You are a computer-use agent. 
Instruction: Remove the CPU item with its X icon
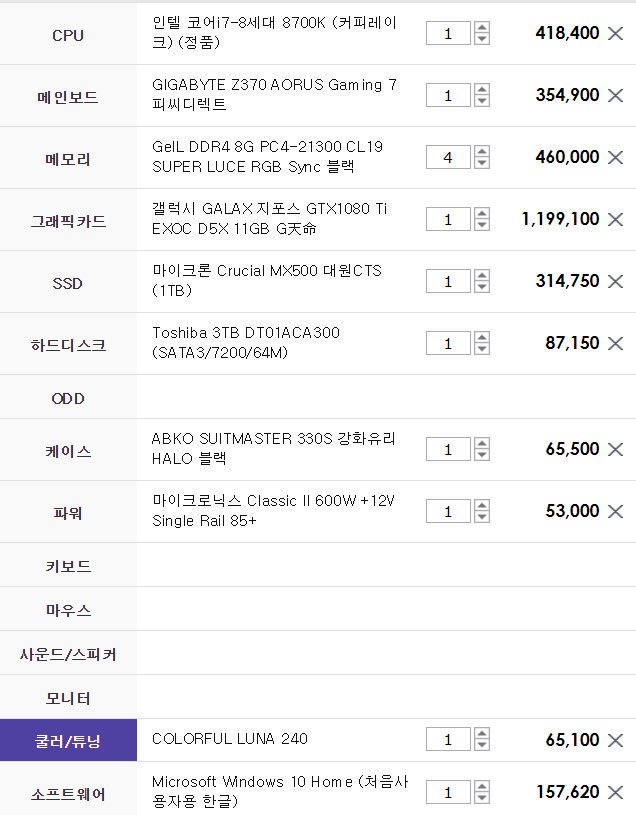click(x=615, y=34)
